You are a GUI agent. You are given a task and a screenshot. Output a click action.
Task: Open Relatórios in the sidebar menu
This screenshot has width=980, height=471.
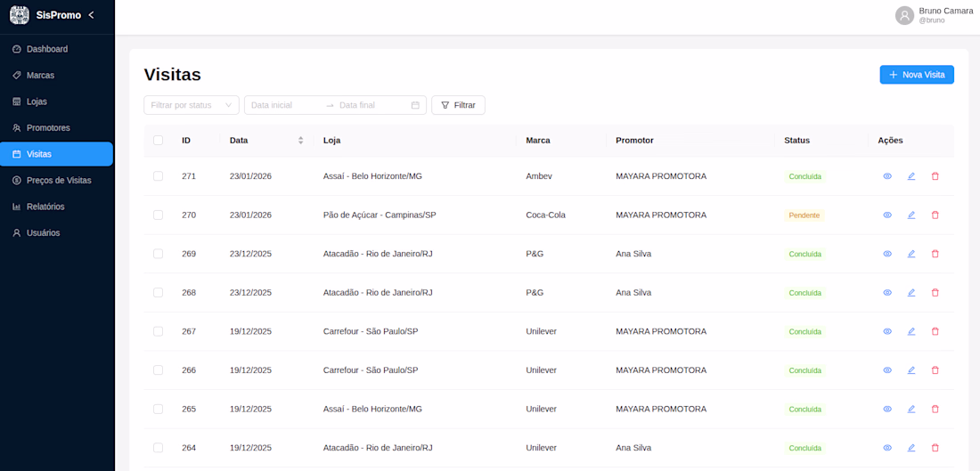coord(45,207)
